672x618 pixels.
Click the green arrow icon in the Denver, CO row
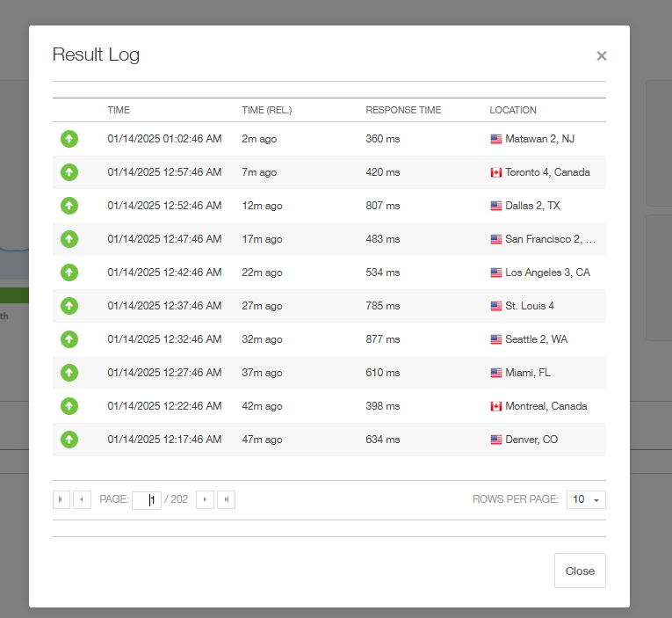pyautogui.click(x=69, y=440)
